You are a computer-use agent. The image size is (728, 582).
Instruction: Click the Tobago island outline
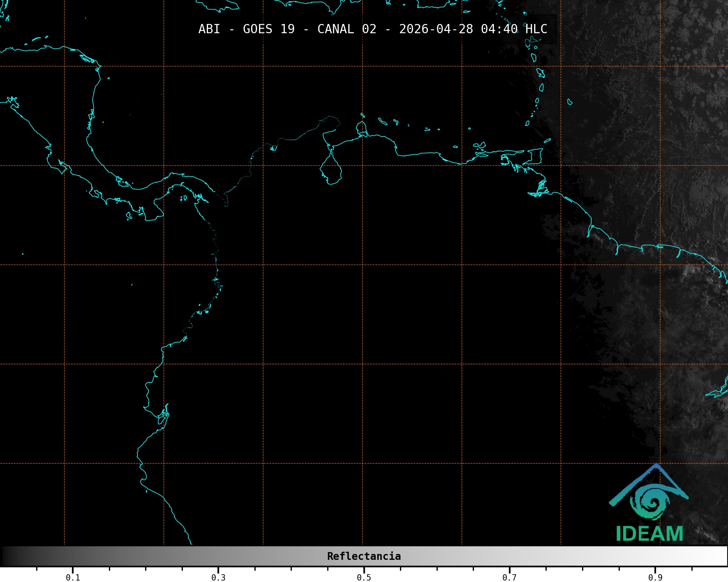pyautogui.click(x=547, y=140)
